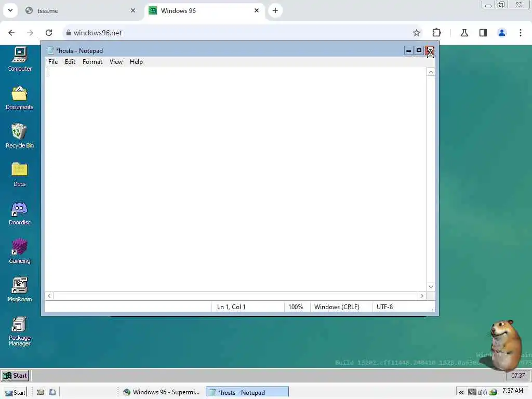Select the Windows 96 browser tab
This screenshot has width=532, height=399.
(x=204, y=11)
